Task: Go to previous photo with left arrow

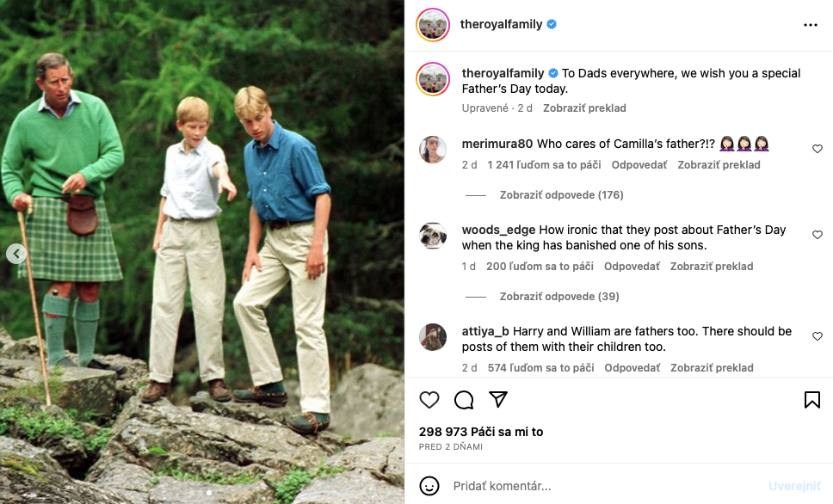Action: [x=16, y=254]
